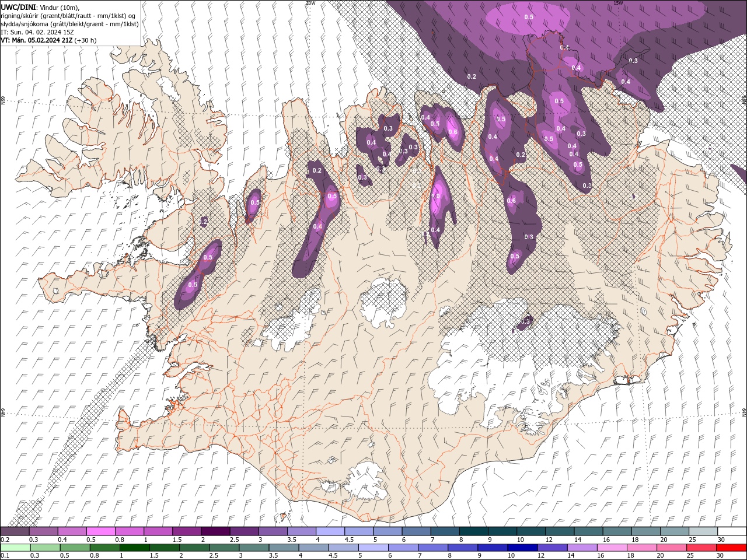Select the 'VT: Mán. 05.02.2024 21Z (+30 h)' line
747x560 pixels.
pos(48,40)
